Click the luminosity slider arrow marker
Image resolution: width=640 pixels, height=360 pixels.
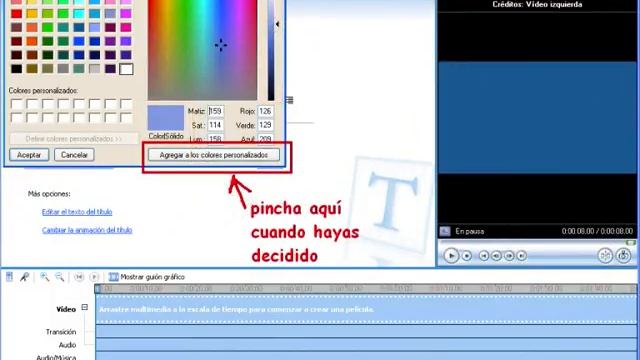(278, 24)
